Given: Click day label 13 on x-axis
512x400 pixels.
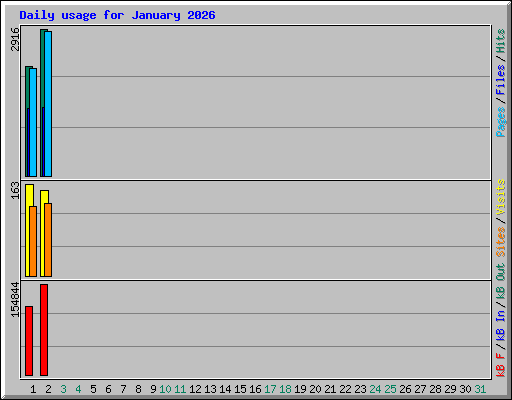Looking at the screenshot, I should [x=210, y=389].
